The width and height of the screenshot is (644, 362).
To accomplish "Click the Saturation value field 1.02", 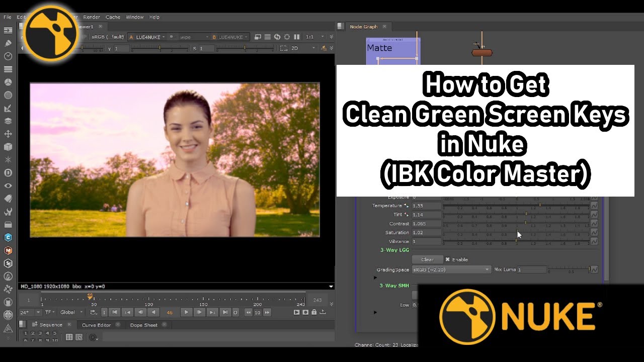I will 426,233.
